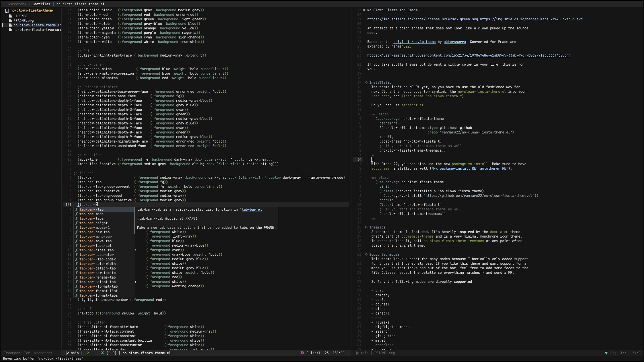
Task: Click the function icon beside tab-bar-new-tab
Action: 76,232
